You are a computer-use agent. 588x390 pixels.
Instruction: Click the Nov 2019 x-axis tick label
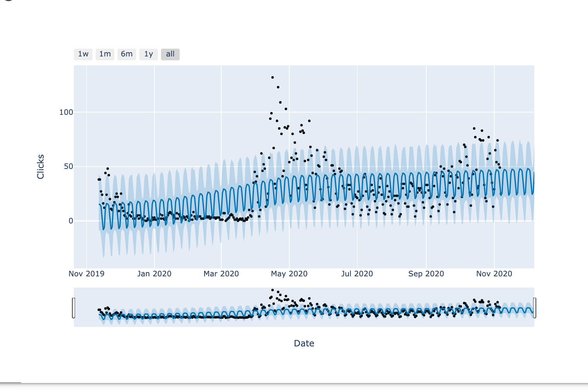tap(86, 274)
